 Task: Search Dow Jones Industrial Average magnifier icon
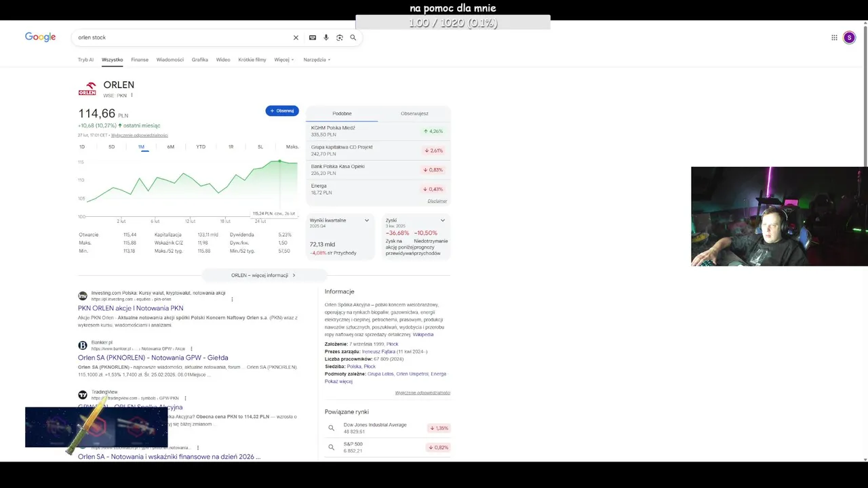pos(332,428)
